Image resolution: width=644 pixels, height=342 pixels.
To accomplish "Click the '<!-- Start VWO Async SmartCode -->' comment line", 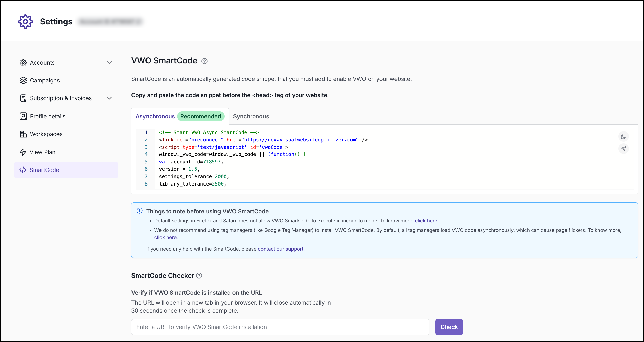I will 209,132.
